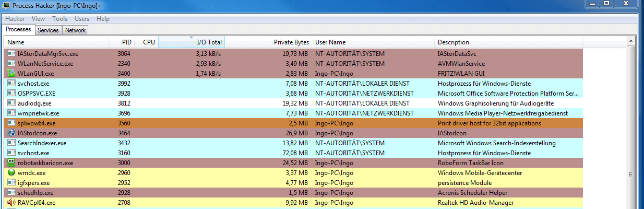The height and width of the screenshot is (209, 644).
Task: Sort by the CPU column header
Action: coord(146,42)
